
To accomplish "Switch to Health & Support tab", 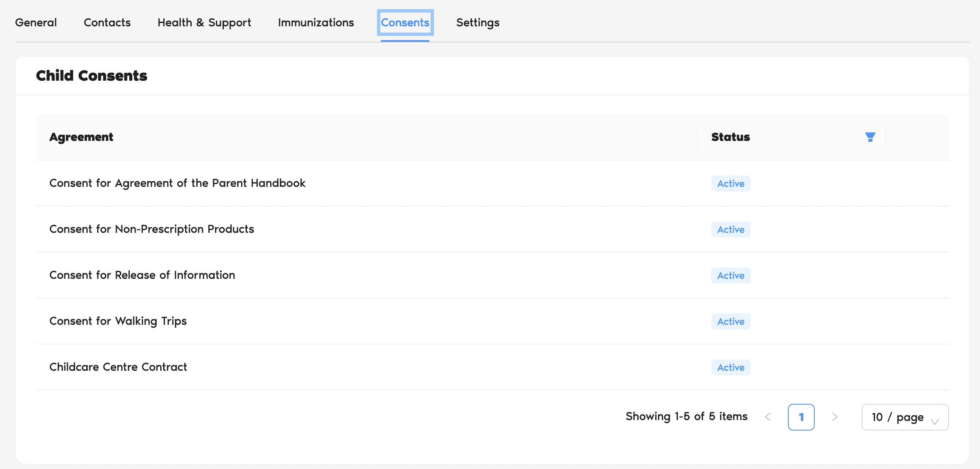I will coord(204,23).
